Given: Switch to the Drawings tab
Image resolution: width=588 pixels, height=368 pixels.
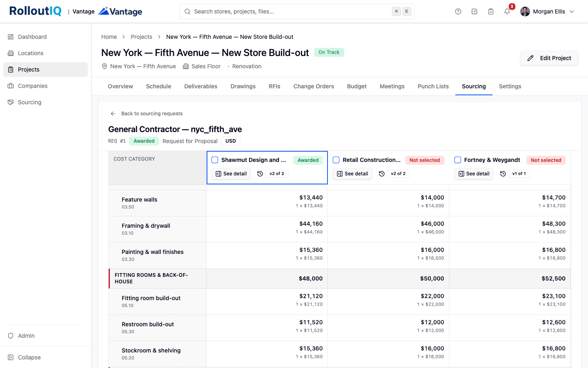Looking at the screenshot, I should 243,86.
